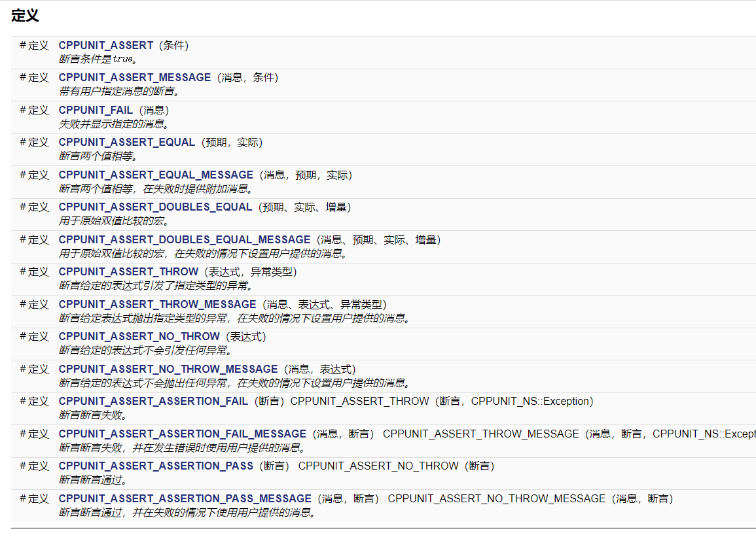Click "# 定义" beside the CPPUNIT_FAIL link

[x=34, y=111]
